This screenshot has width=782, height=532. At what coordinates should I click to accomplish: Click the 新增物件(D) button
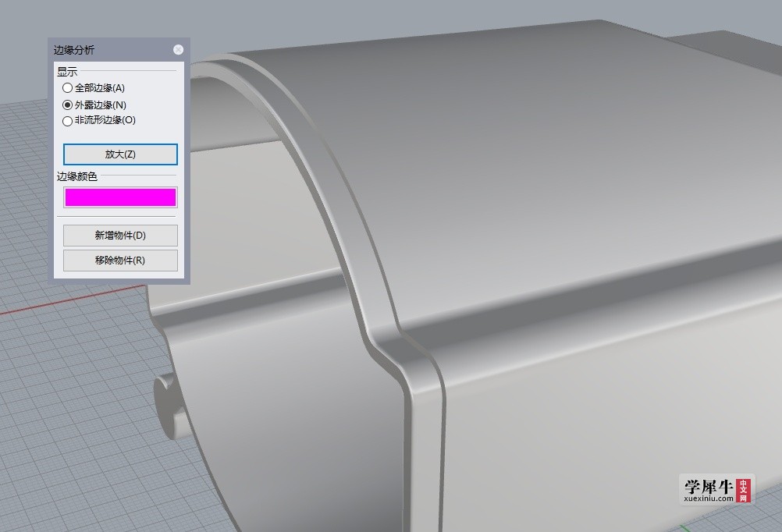point(120,236)
